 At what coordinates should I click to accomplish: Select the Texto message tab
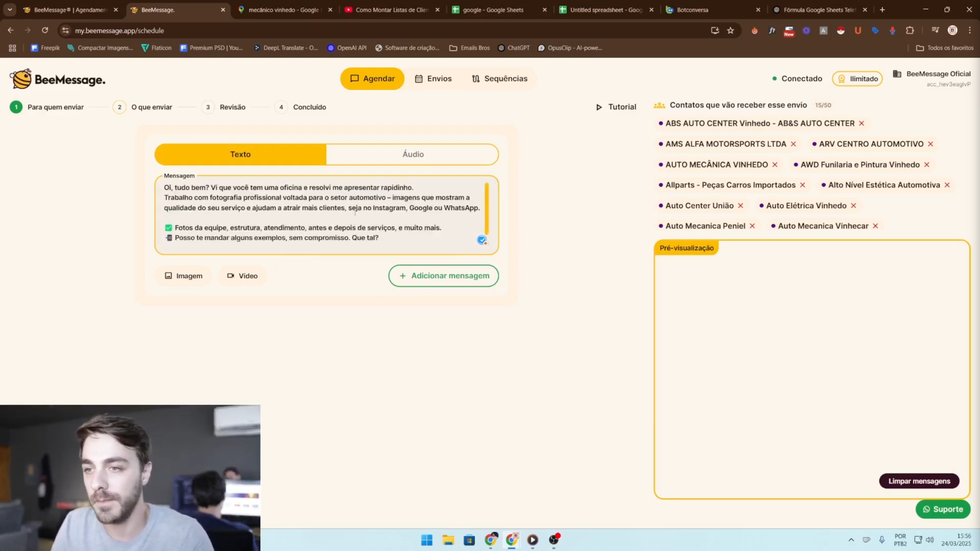(x=240, y=154)
